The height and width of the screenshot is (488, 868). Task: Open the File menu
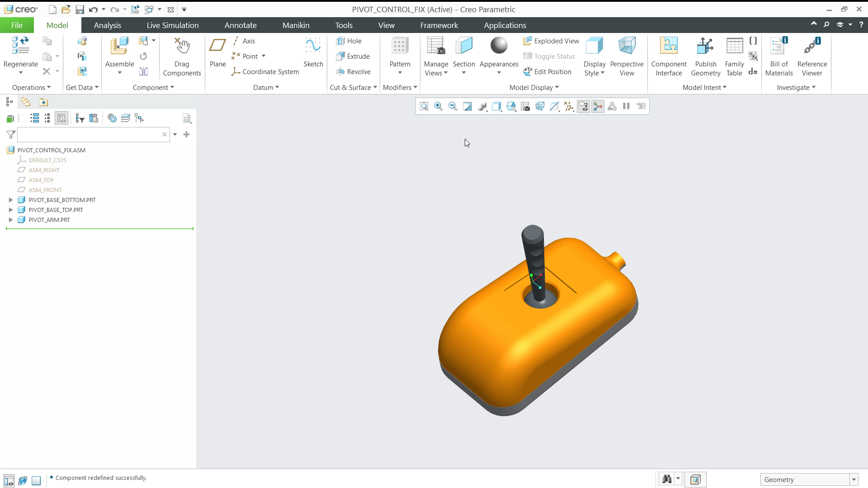coord(17,25)
